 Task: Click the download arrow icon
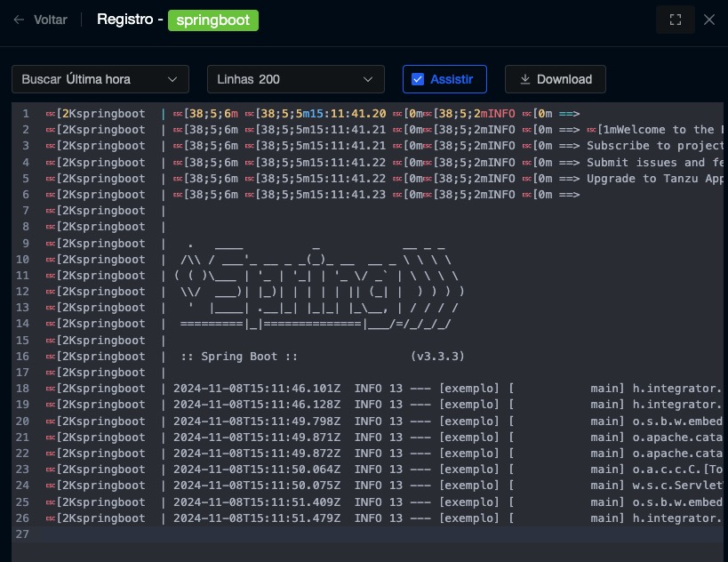point(525,79)
